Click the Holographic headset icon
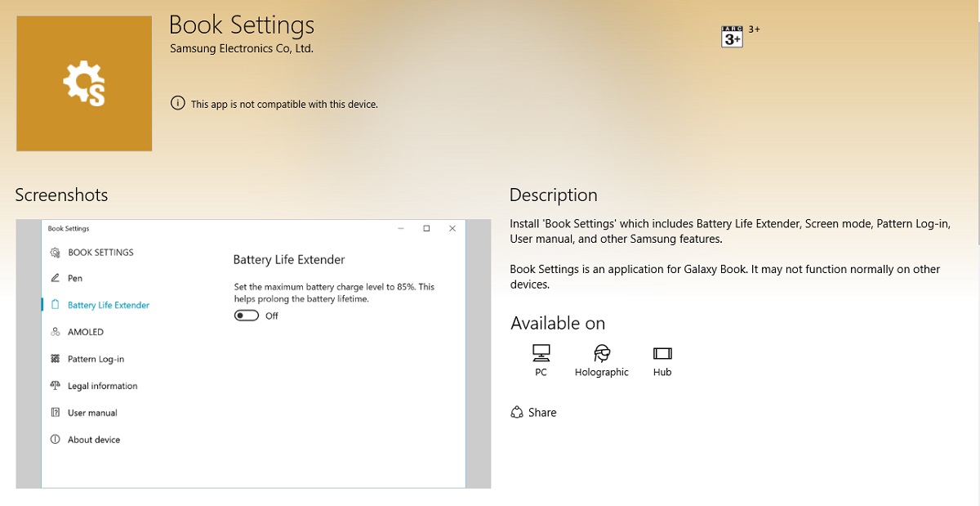 (x=602, y=353)
